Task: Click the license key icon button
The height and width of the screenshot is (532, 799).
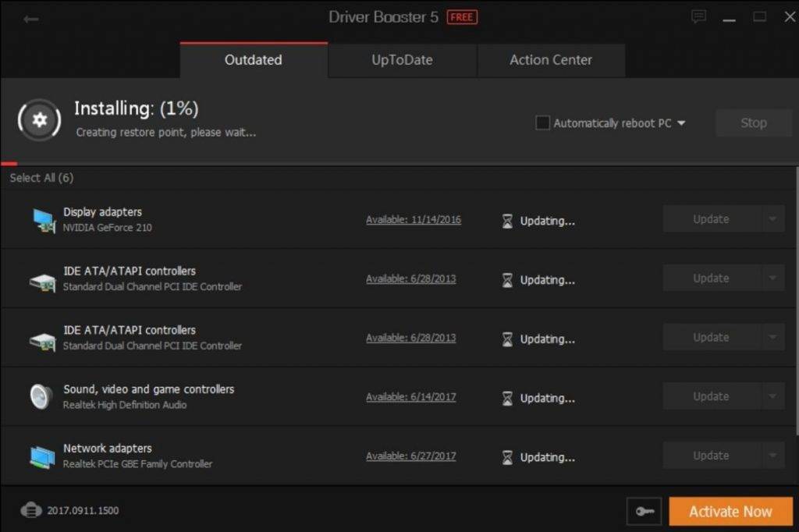Action: click(x=644, y=512)
